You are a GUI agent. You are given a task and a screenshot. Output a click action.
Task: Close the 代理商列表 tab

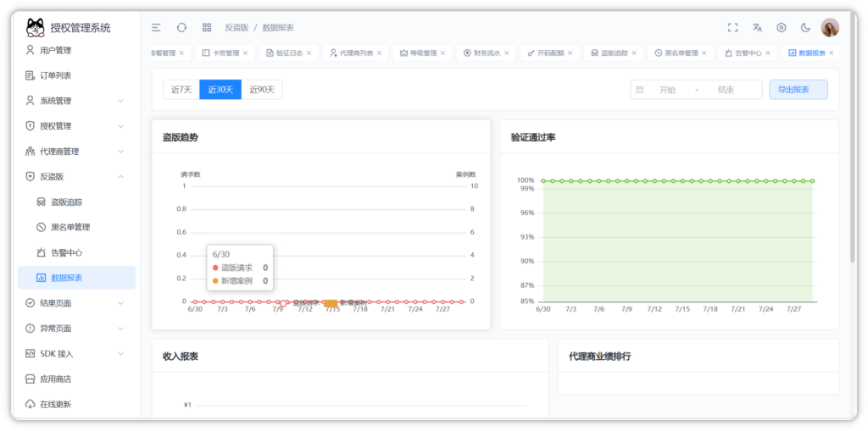(379, 53)
